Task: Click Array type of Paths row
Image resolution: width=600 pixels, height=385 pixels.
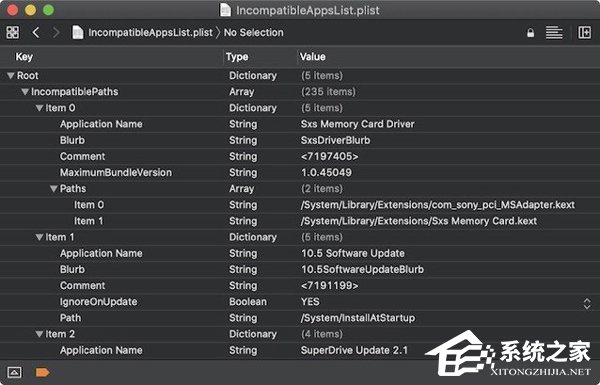Action: point(241,189)
